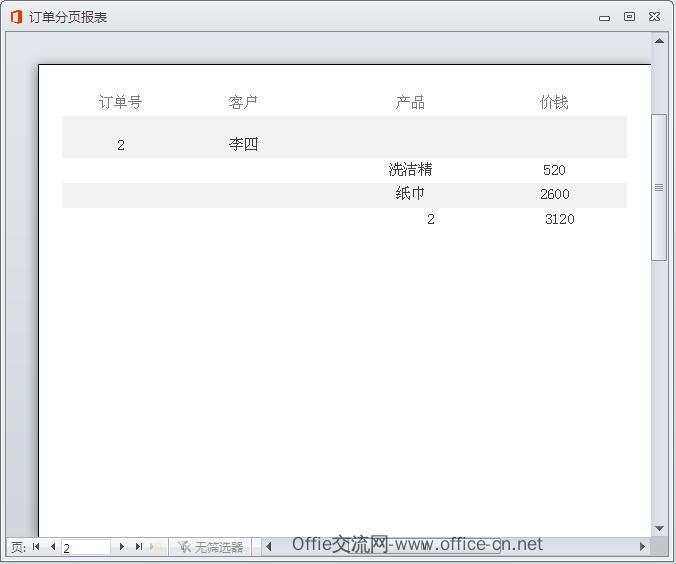
Task: Click product 纸巾
Action: click(x=410, y=194)
